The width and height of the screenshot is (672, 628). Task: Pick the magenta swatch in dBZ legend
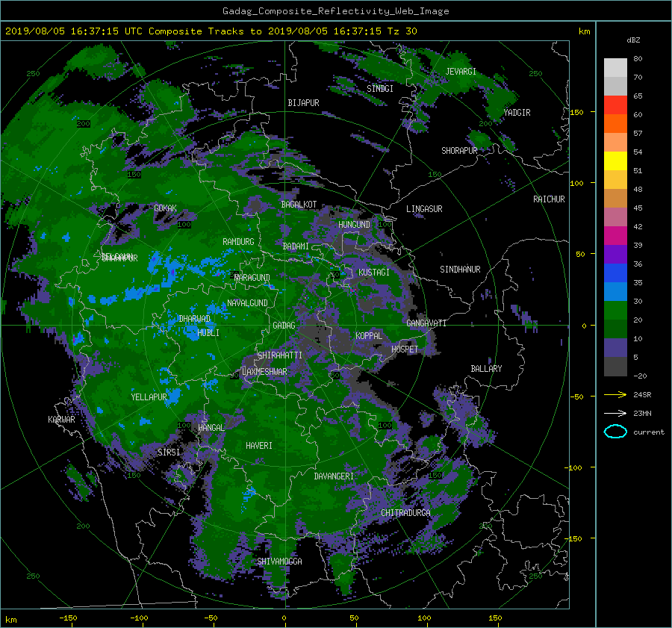click(615, 235)
